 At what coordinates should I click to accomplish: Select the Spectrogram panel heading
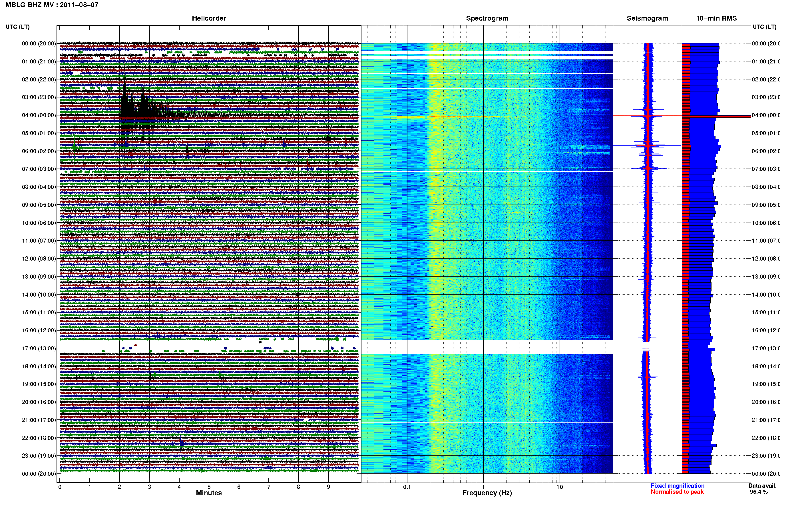pos(487,19)
